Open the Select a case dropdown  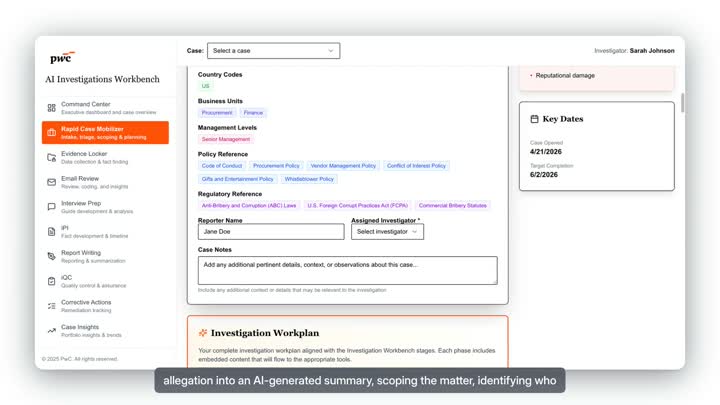click(x=274, y=51)
